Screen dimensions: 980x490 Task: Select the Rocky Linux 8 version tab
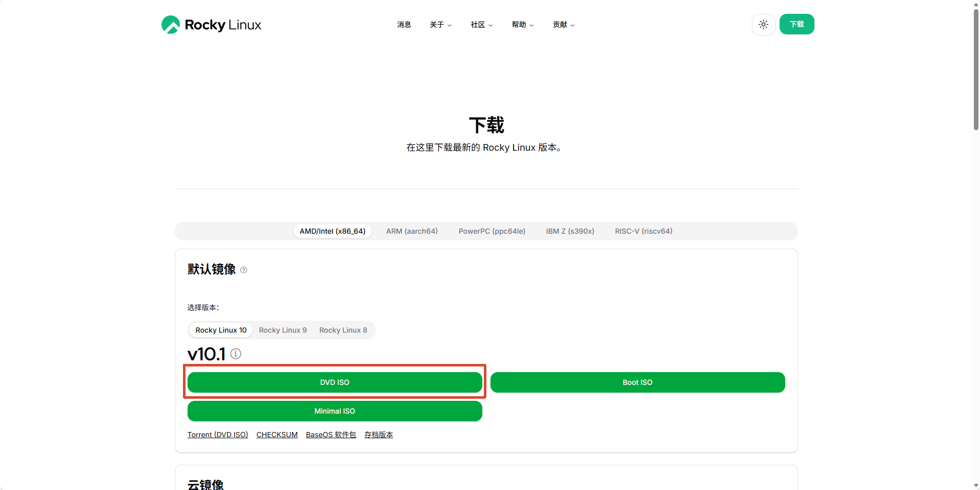[343, 330]
